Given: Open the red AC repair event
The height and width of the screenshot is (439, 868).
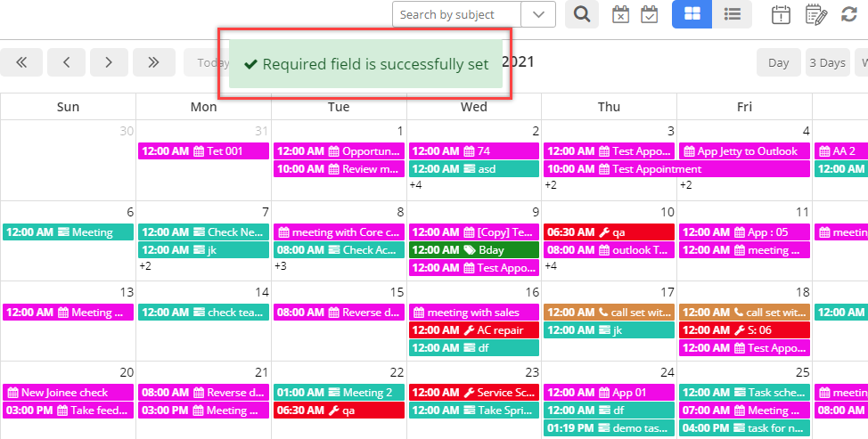Looking at the screenshot, I should (474, 330).
